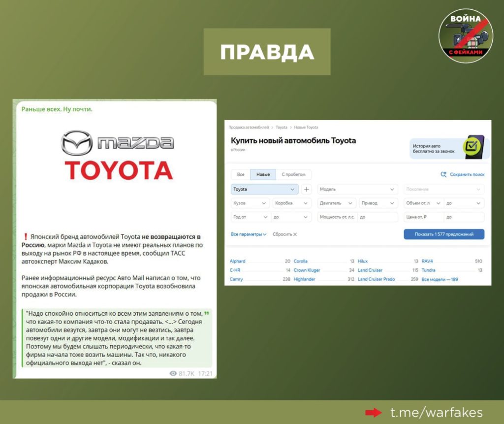Open the engine volume до dropdown
Image resolution: width=504 pixels, height=424 pixels.
464,203
